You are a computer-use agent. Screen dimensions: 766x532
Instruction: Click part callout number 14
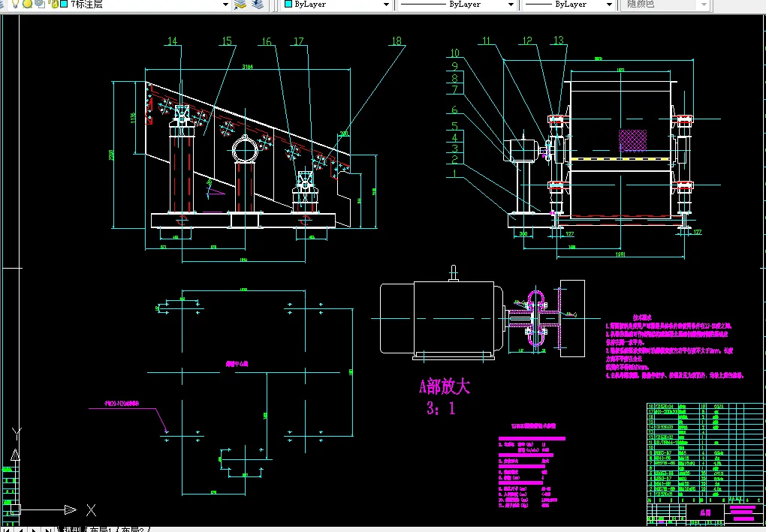tap(173, 41)
